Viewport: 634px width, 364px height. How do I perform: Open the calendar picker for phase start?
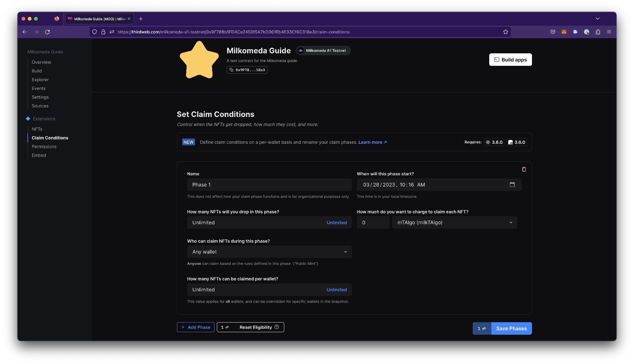pos(512,185)
